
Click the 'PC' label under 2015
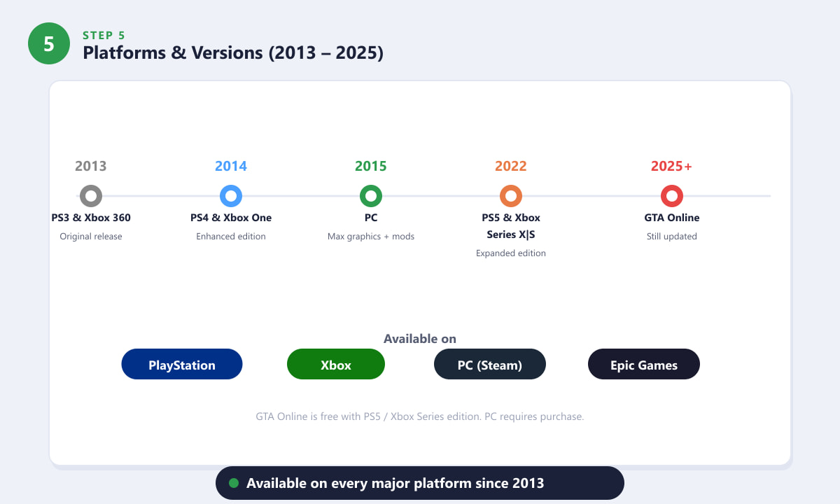pos(371,218)
